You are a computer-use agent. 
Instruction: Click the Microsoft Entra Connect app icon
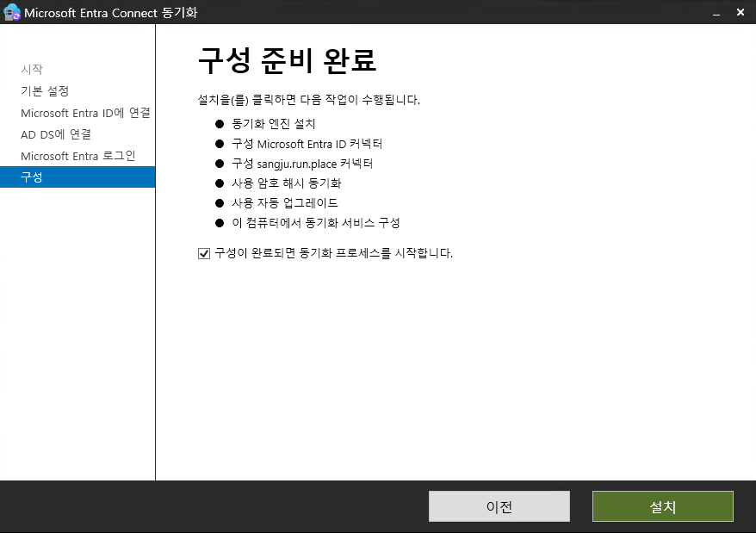(x=11, y=12)
